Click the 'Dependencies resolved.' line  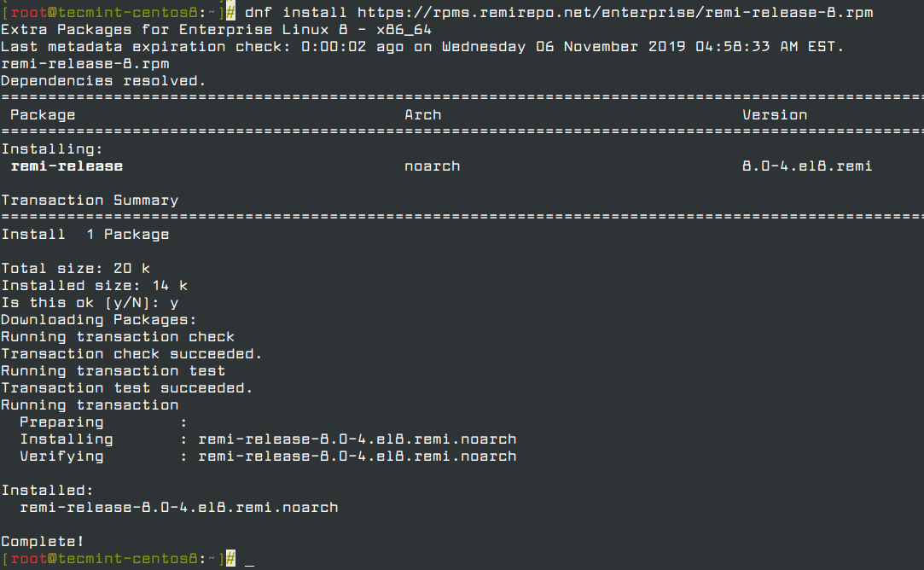tap(103, 81)
